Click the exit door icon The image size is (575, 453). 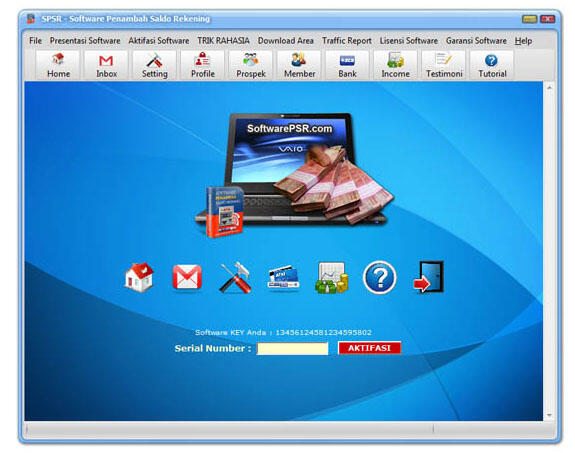coord(428,277)
